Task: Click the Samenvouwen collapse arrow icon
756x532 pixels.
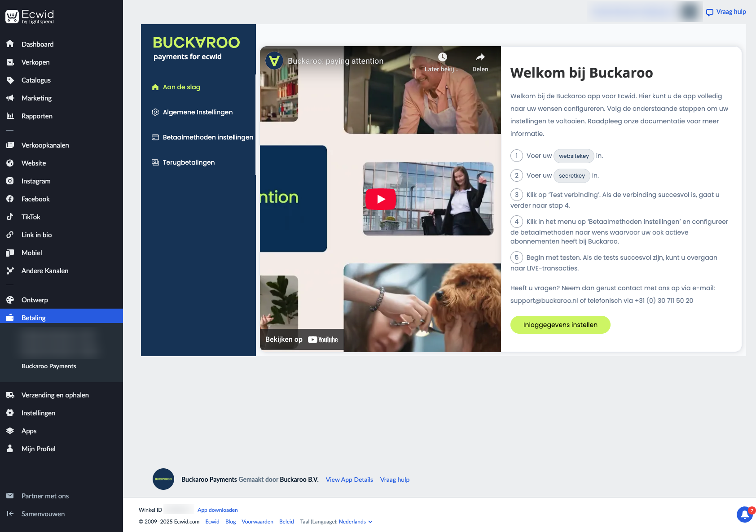Action: pyautogui.click(x=10, y=514)
